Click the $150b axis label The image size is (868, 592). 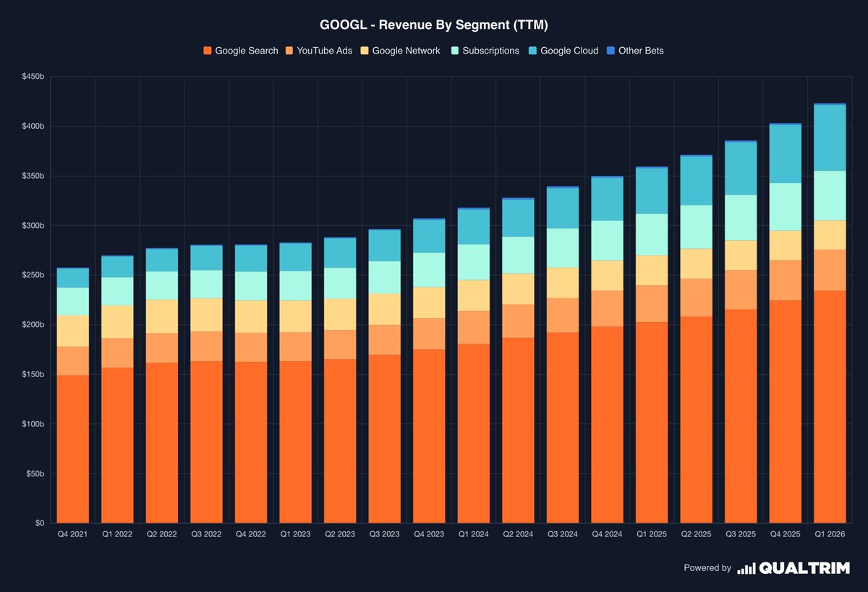pos(33,374)
